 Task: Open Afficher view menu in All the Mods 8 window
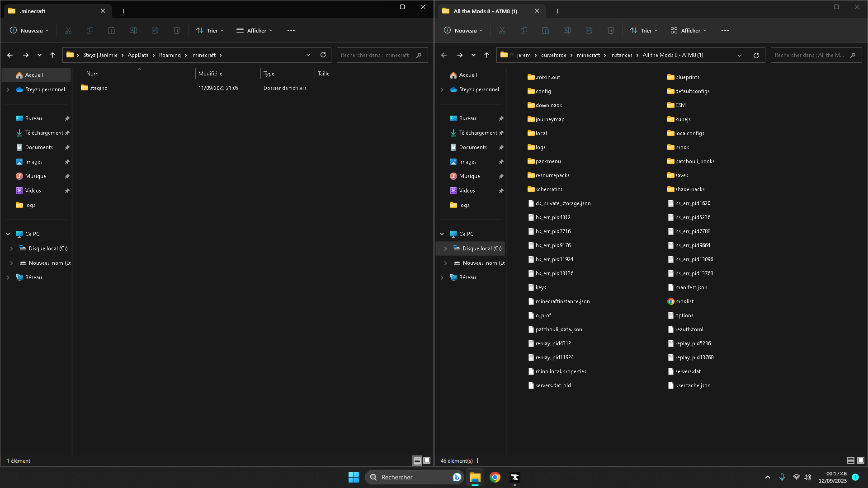point(689,30)
